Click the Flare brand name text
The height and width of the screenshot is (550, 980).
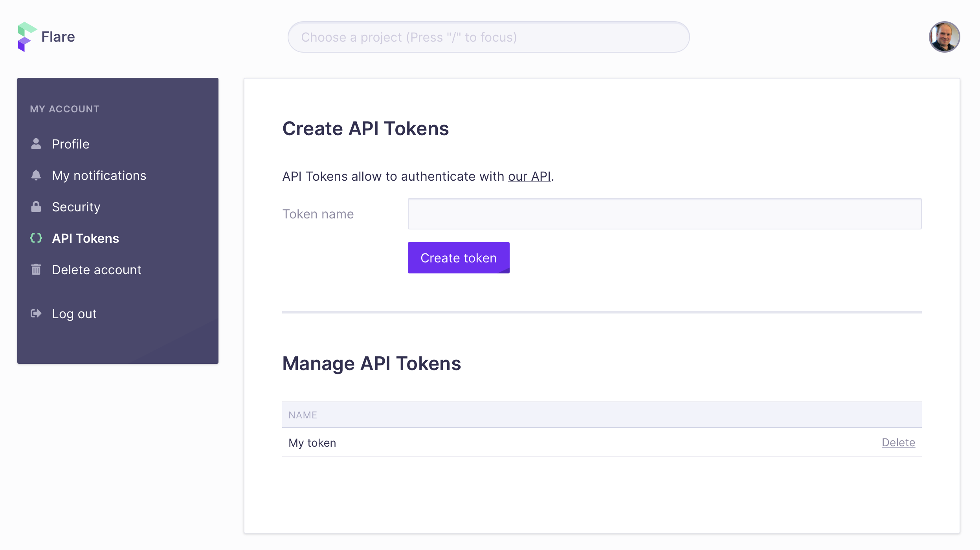click(58, 37)
